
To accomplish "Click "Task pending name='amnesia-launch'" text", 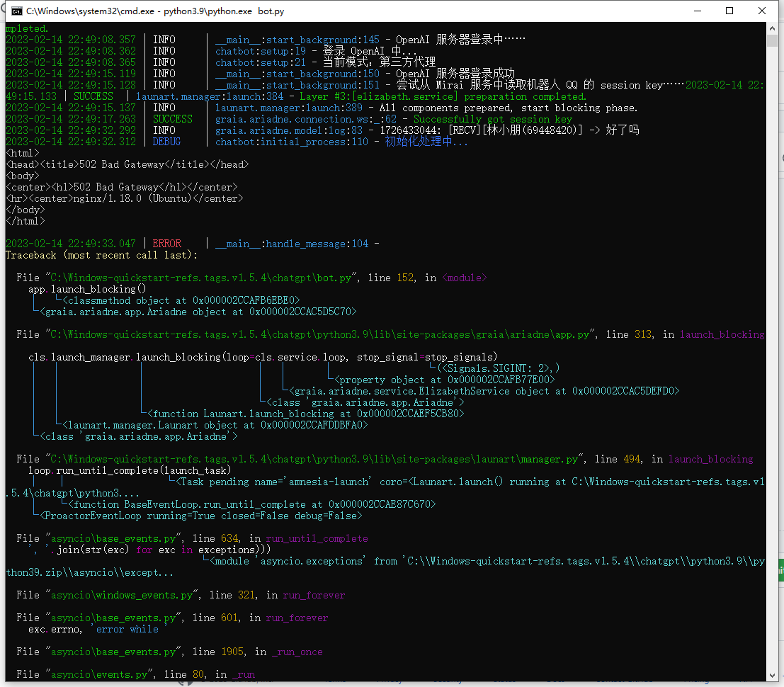I will coord(275,482).
